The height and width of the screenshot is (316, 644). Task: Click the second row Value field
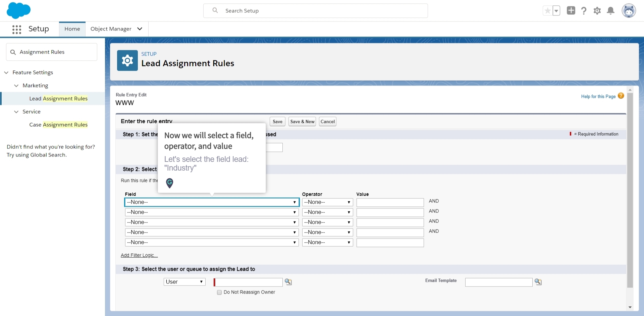pos(390,212)
